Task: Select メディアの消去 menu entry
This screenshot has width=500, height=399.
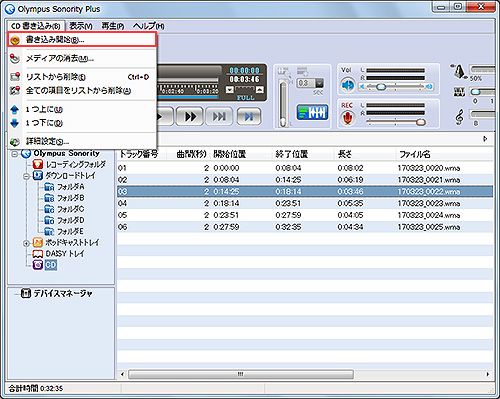Action: point(82,59)
